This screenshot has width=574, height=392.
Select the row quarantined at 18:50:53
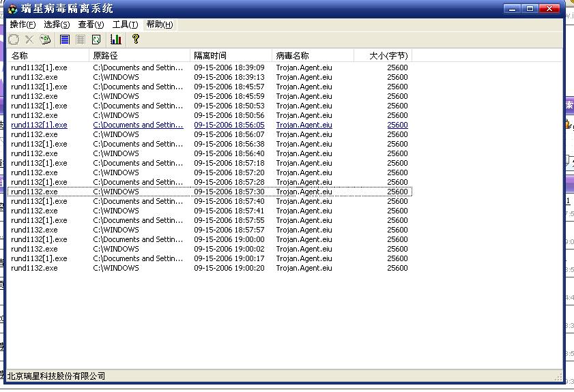pyautogui.click(x=210, y=106)
